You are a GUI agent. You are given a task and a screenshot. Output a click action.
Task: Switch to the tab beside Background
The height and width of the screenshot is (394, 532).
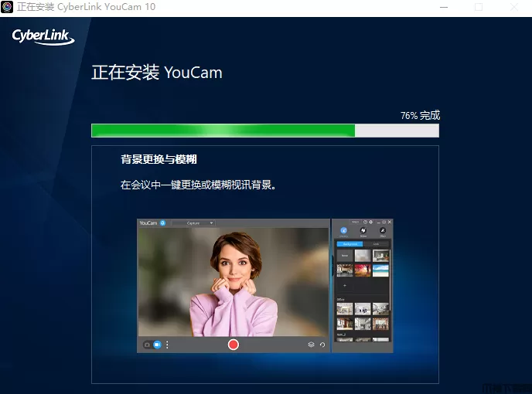click(376, 244)
